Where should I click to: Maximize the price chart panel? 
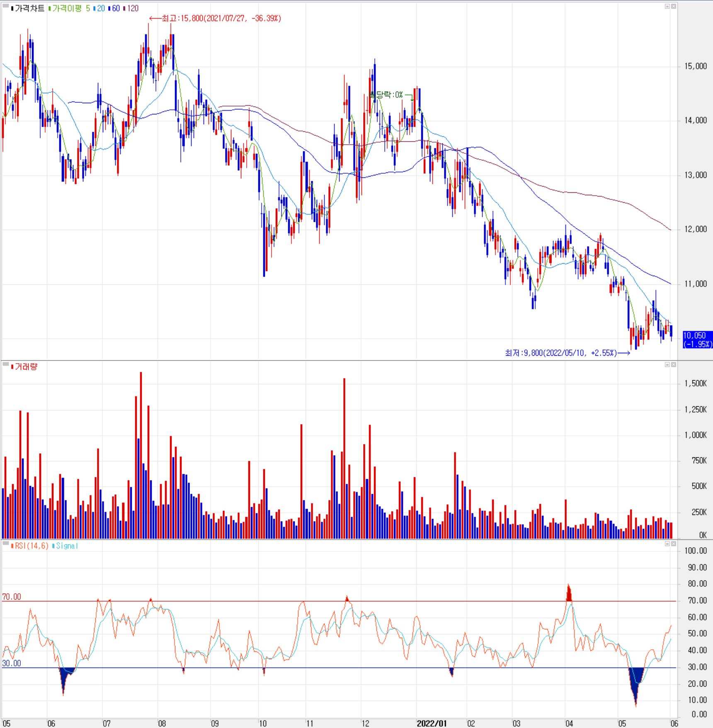click(667, 6)
